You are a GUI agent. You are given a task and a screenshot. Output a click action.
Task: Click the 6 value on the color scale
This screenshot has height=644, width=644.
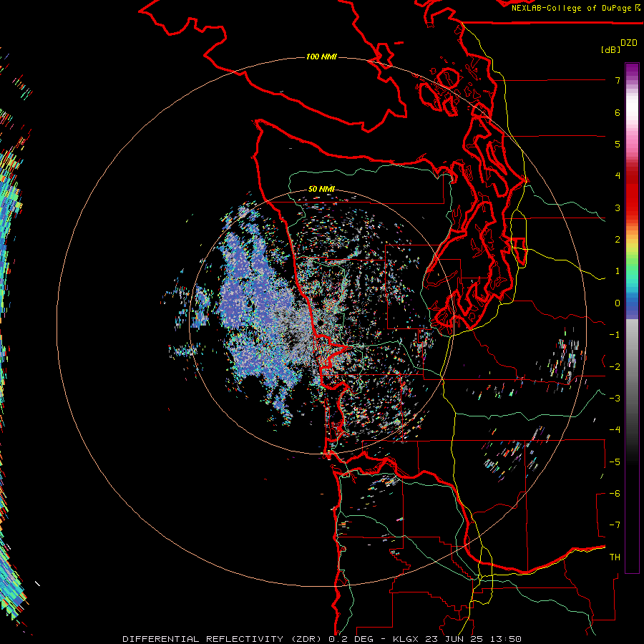[x=618, y=112]
